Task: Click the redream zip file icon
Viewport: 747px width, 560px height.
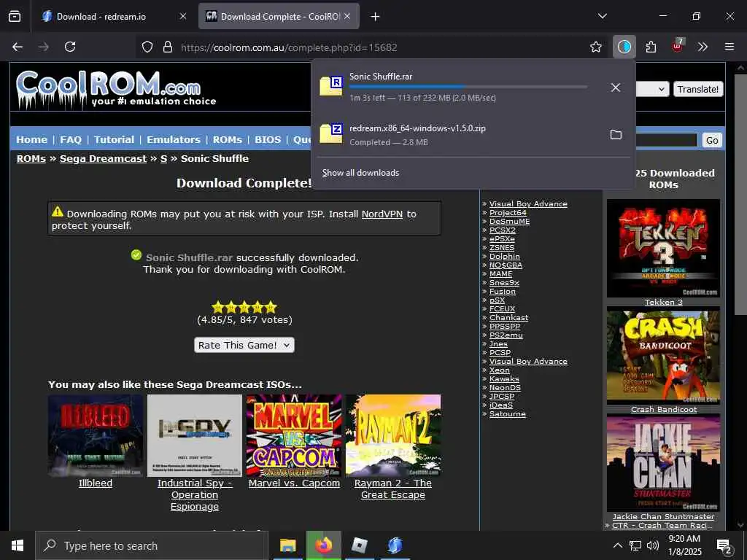Action: (331, 133)
